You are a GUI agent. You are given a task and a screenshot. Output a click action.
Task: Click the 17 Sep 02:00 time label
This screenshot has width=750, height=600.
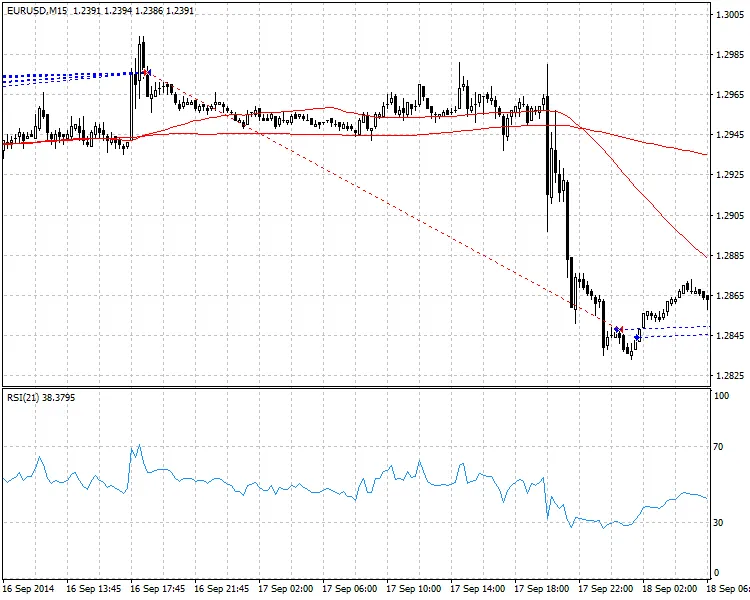point(285,589)
